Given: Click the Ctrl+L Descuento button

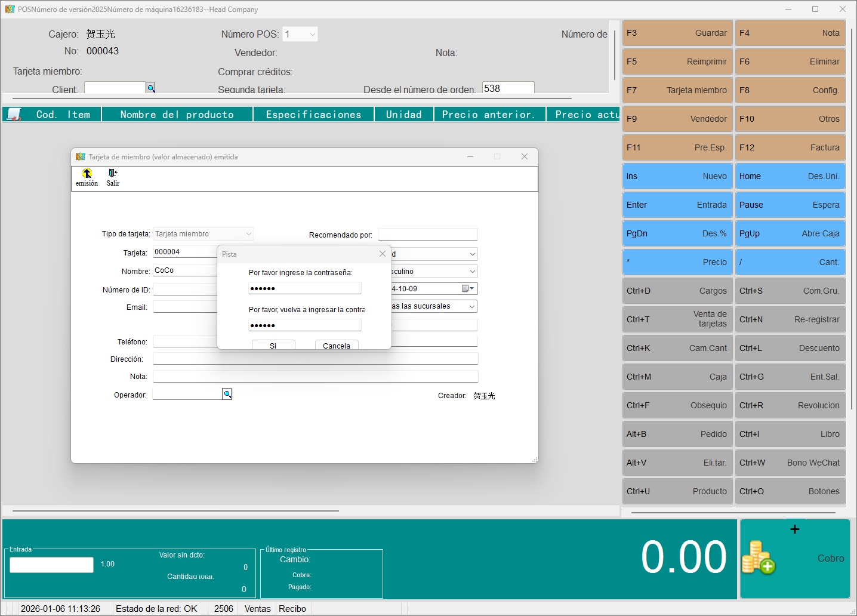Looking at the screenshot, I should click(790, 348).
